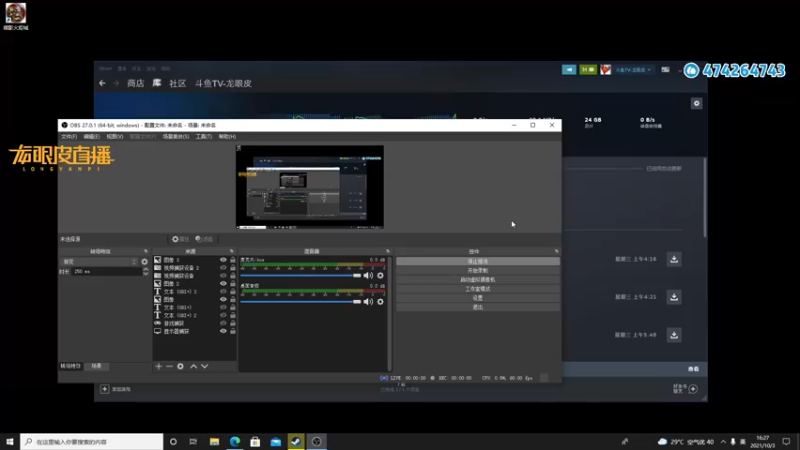Open Steam announcements icon in header

(569, 69)
